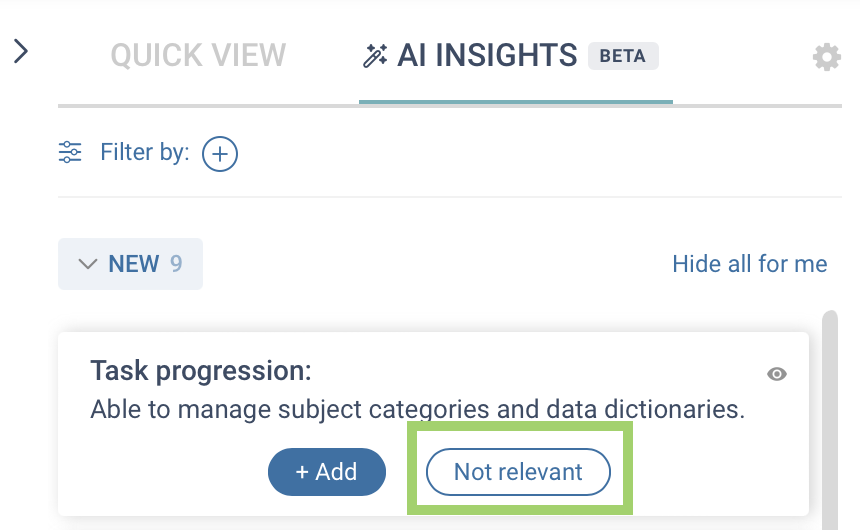Click the filter sliders icon
Screen dimensions: 860x530
click(x=70, y=153)
